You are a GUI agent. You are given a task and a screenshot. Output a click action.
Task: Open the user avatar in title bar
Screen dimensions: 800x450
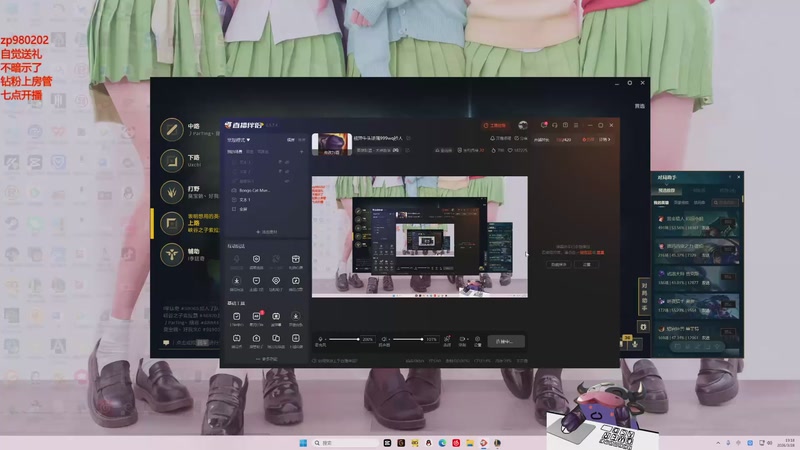(522, 125)
